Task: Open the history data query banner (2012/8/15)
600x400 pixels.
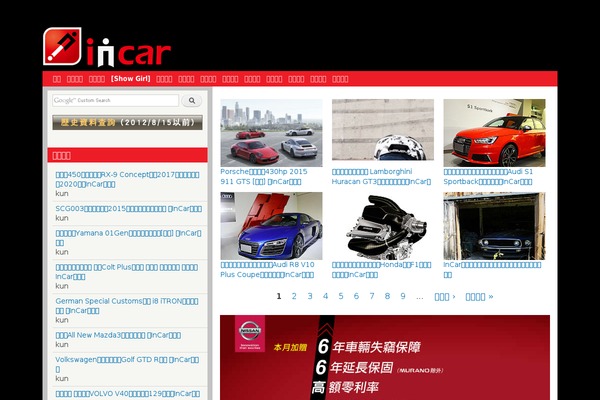Action: pos(127,122)
